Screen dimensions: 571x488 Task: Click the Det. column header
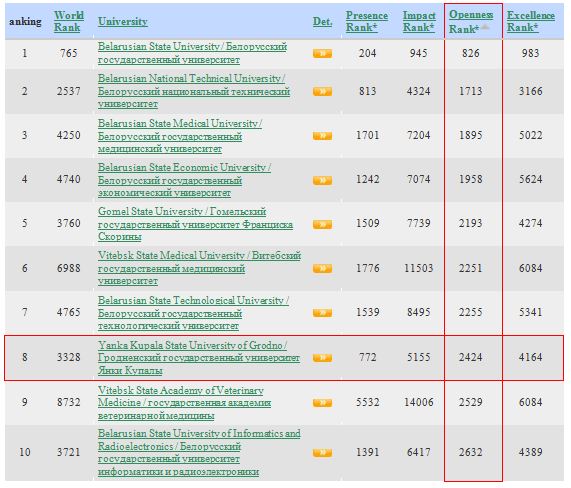pyautogui.click(x=322, y=21)
